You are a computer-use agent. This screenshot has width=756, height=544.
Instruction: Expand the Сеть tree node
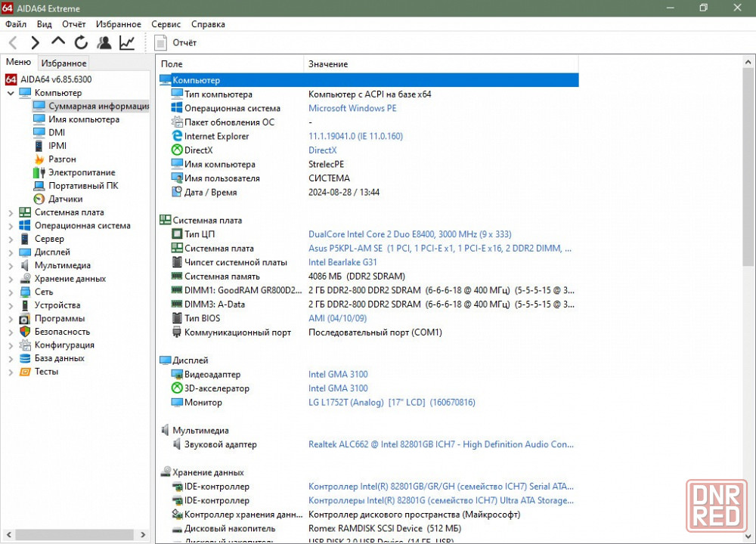(11, 292)
